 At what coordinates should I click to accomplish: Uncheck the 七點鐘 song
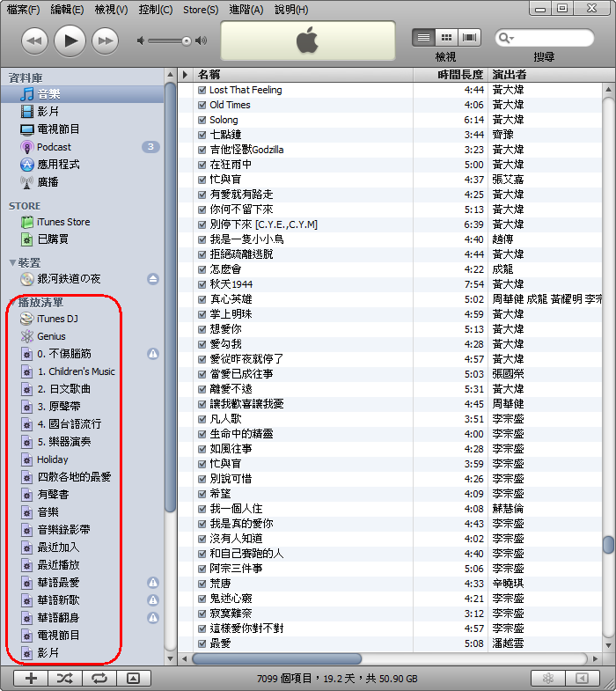(202, 135)
